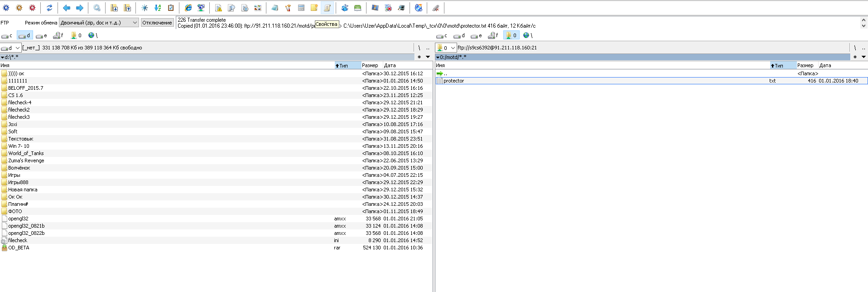Image resolution: width=868 pixels, height=292 pixels.
Task: Click the red gear toolbar icon
Action: pyautogui.click(x=33, y=8)
